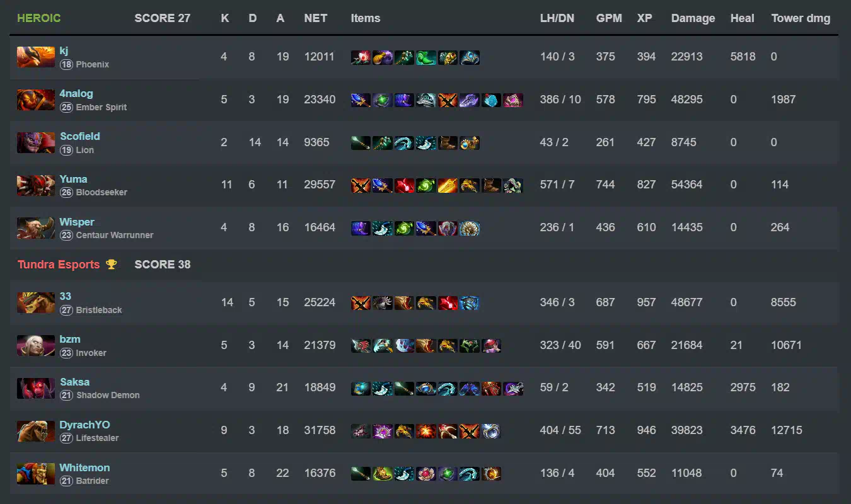Click the Tranquil Boots in kj's items
Viewport: 851px width, 504px height.
point(426,57)
